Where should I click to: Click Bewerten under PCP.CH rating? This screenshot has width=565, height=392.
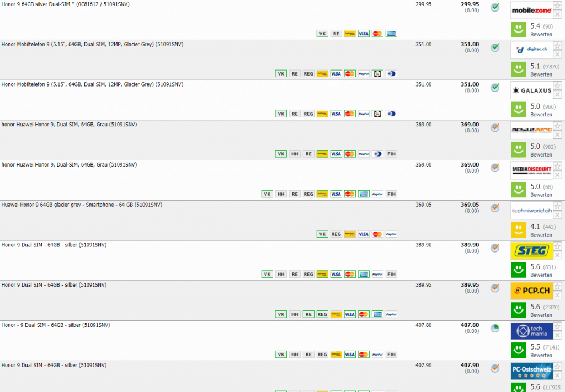(x=541, y=315)
